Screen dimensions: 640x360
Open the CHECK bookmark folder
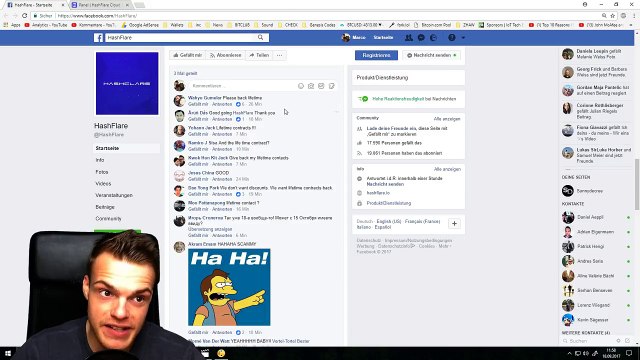(x=288, y=25)
